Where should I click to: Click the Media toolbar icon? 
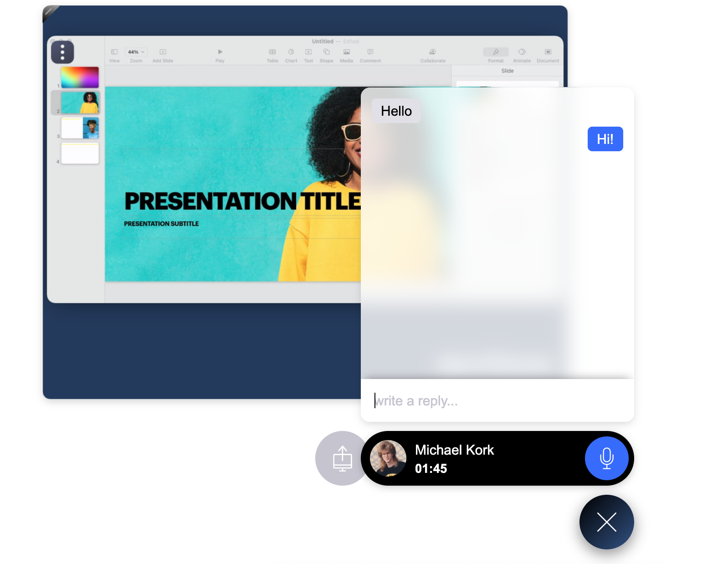tap(346, 52)
